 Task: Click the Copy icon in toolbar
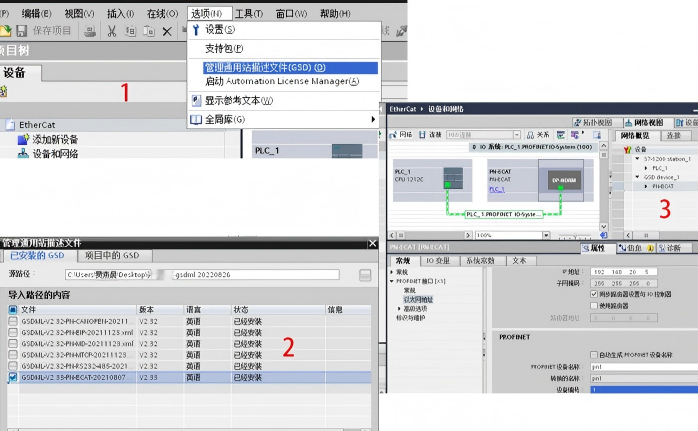coord(130,31)
